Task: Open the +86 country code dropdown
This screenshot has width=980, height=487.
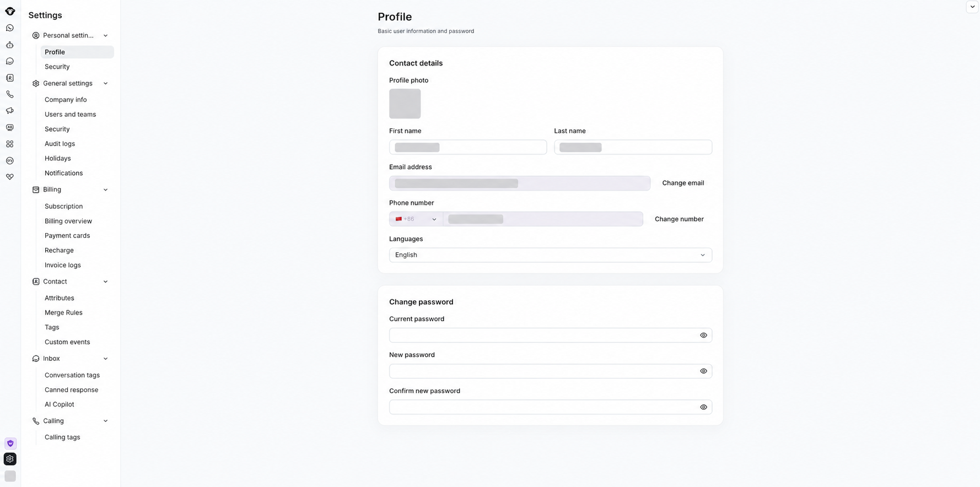Action: [x=416, y=219]
